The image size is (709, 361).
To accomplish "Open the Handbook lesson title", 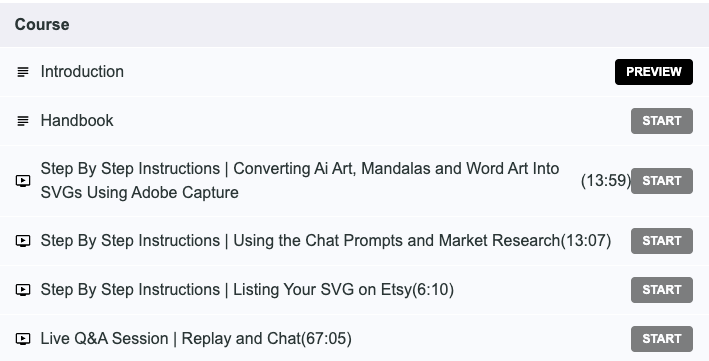I will 77,120.
